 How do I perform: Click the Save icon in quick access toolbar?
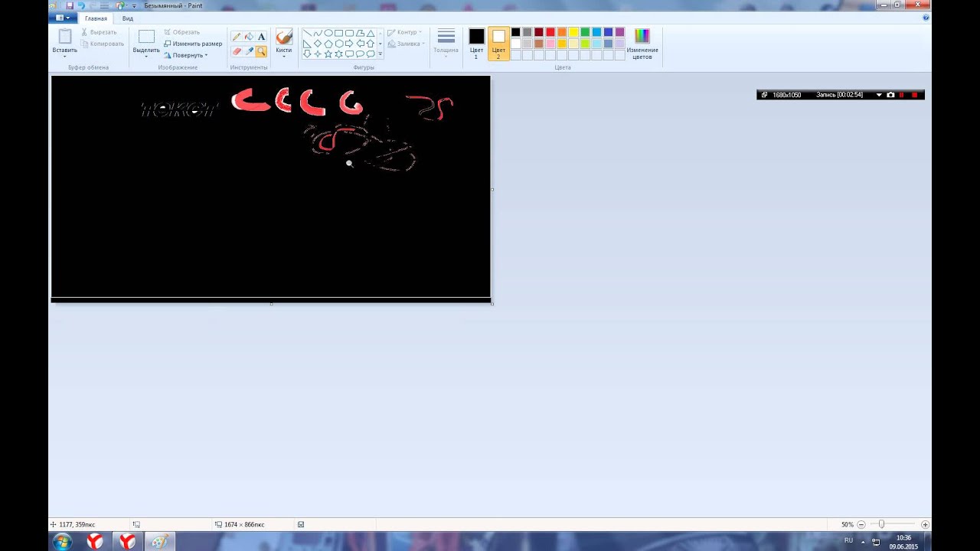tap(70, 5)
